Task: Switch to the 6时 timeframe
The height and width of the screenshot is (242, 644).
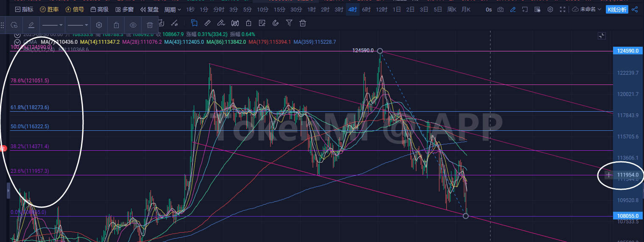Action: 366,9
